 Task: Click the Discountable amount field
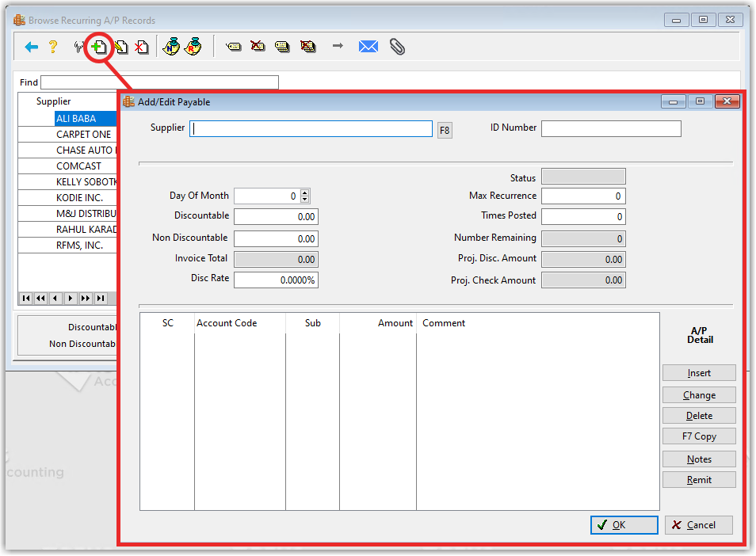277,217
